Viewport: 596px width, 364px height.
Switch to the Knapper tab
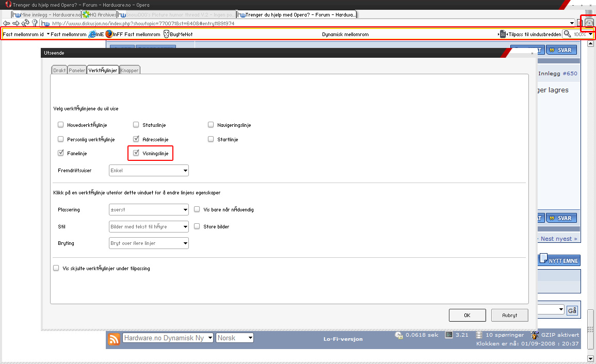(x=130, y=70)
